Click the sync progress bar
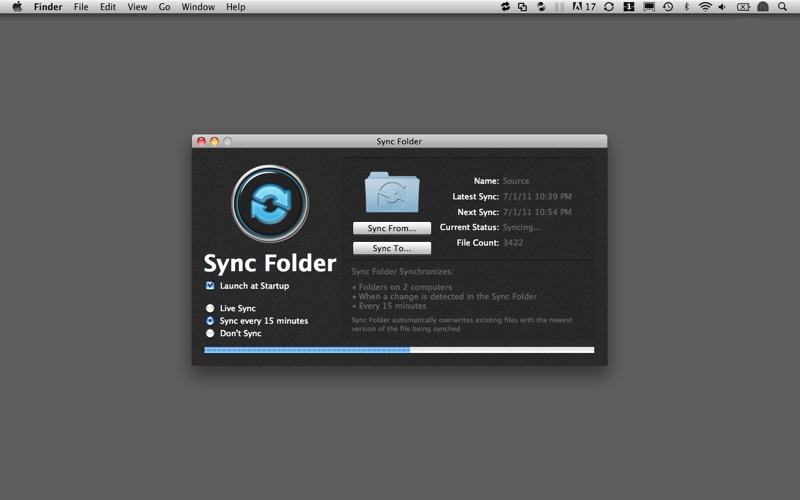Viewport: 800px width, 500px height. point(399,350)
